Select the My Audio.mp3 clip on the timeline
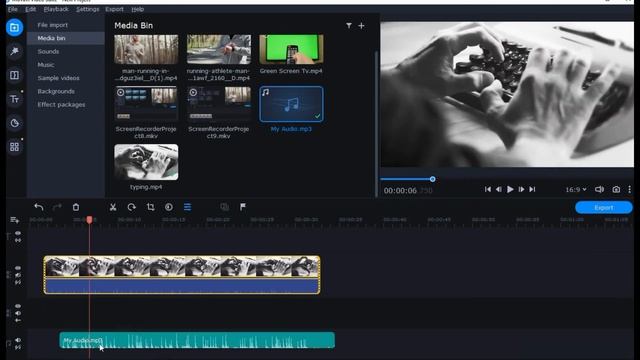 pos(197,340)
